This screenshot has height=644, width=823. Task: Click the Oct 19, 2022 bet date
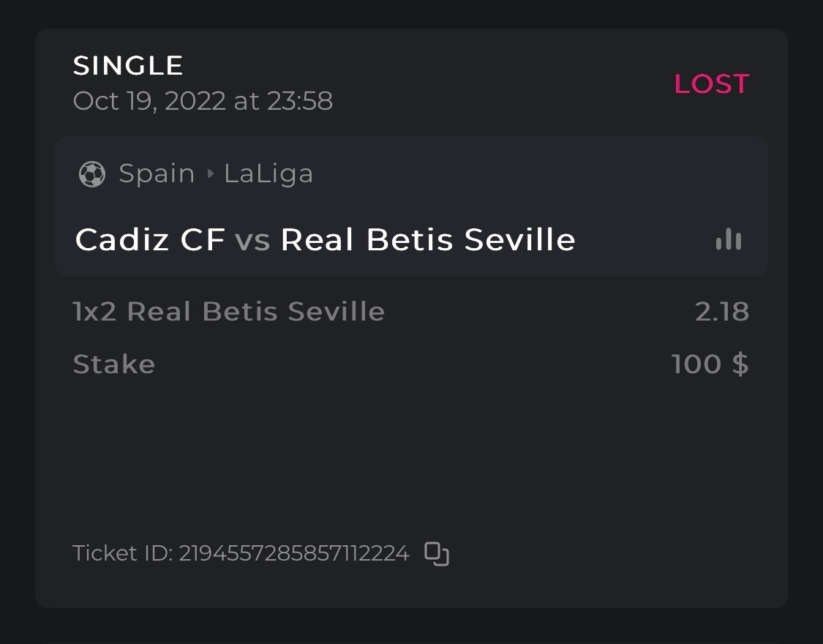coord(149,101)
